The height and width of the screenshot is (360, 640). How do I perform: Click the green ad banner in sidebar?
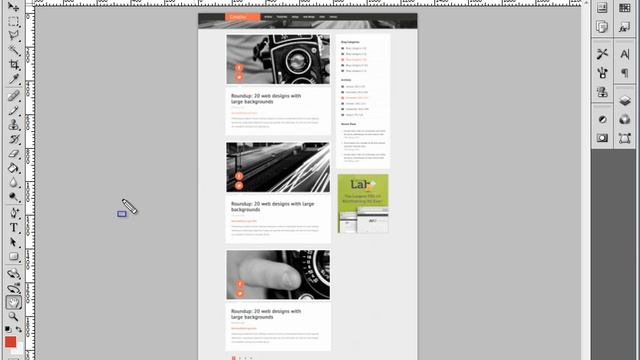pos(363,204)
